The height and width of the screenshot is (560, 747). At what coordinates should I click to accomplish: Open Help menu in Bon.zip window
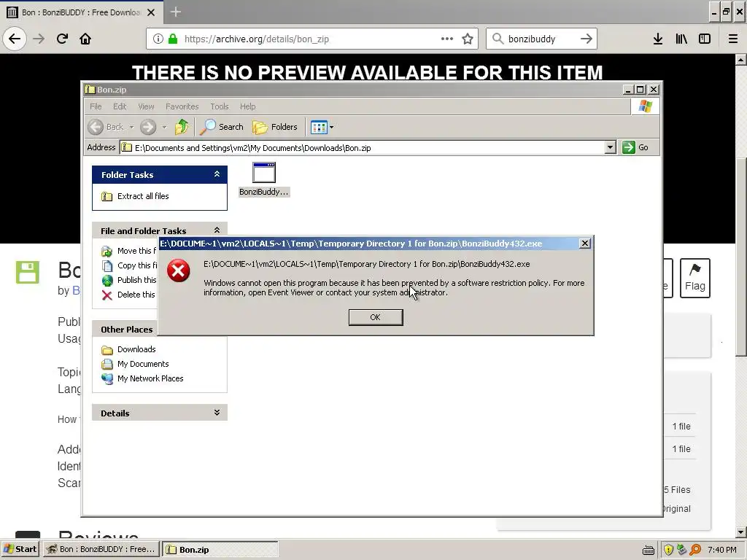248,106
